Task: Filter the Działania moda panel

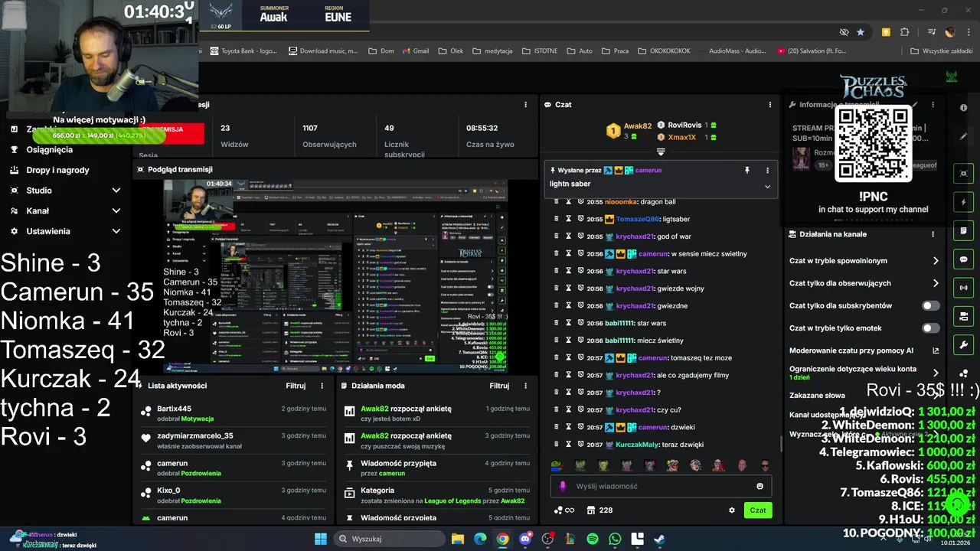Action: pyautogui.click(x=499, y=386)
